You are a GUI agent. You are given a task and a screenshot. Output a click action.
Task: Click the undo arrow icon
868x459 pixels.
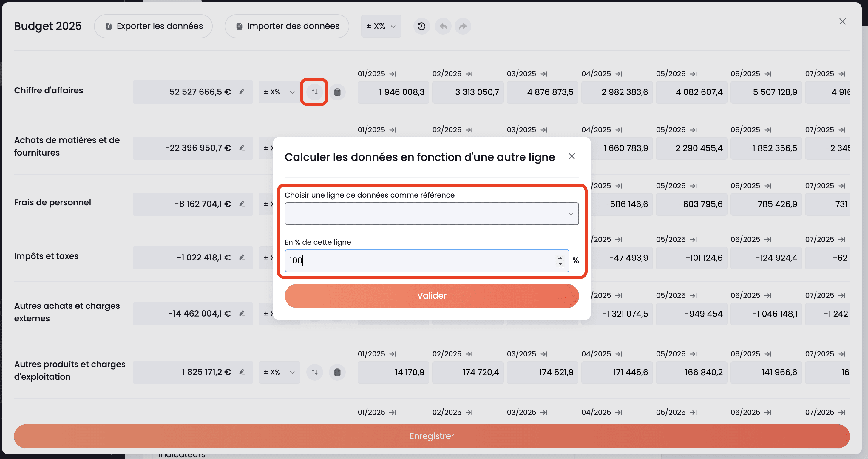pos(443,26)
